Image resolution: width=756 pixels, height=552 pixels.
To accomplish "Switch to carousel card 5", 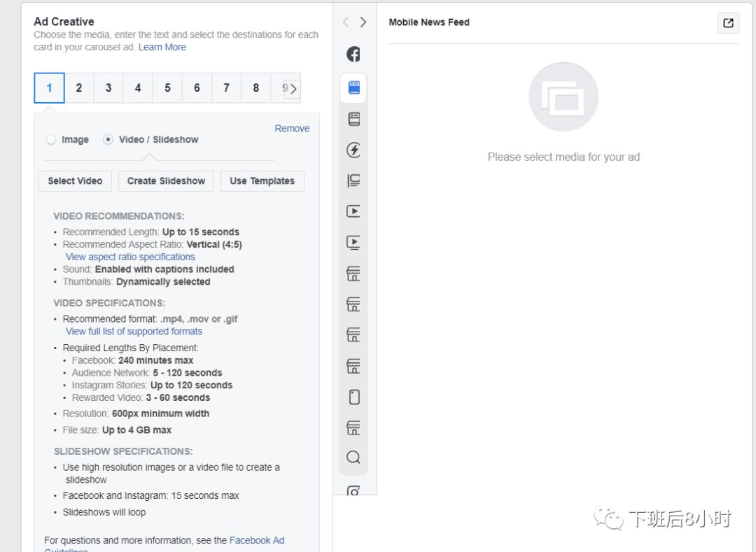I will [167, 87].
